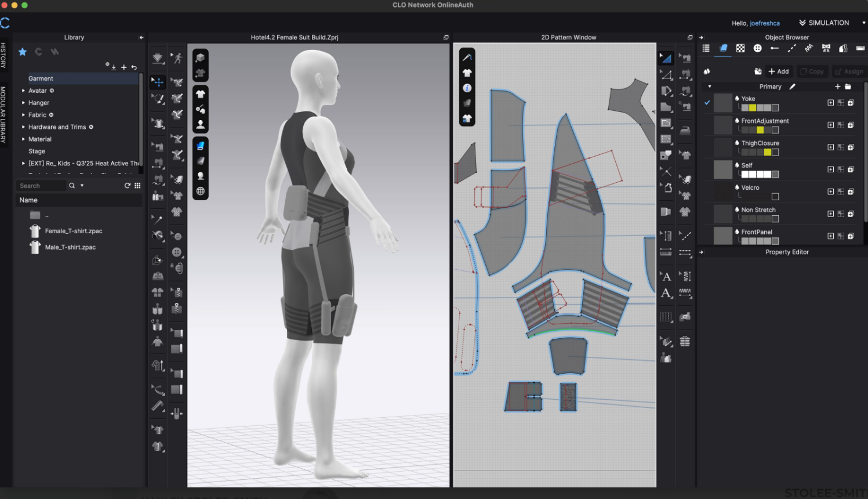The width and height of the screenshot is (868, 499).
Task: Click the Add button in the Object Browser
Action: point(779,71)
